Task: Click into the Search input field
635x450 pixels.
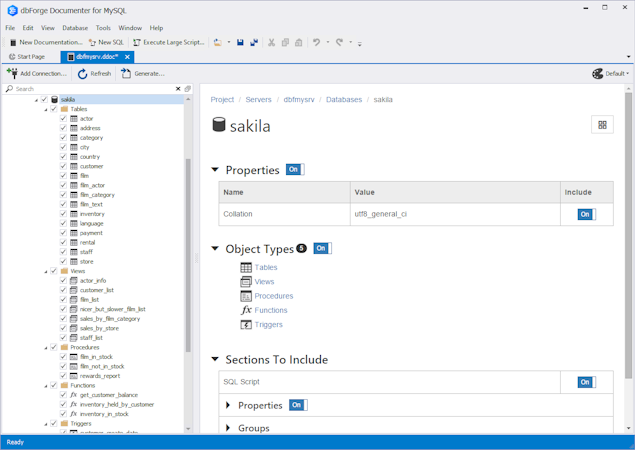Action: tap(94, 89)
